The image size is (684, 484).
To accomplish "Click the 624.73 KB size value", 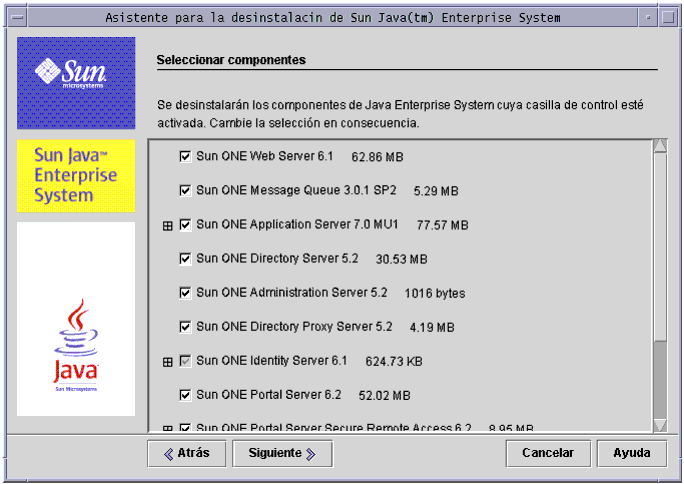I will pyautogui.click(x=394, y=361).
